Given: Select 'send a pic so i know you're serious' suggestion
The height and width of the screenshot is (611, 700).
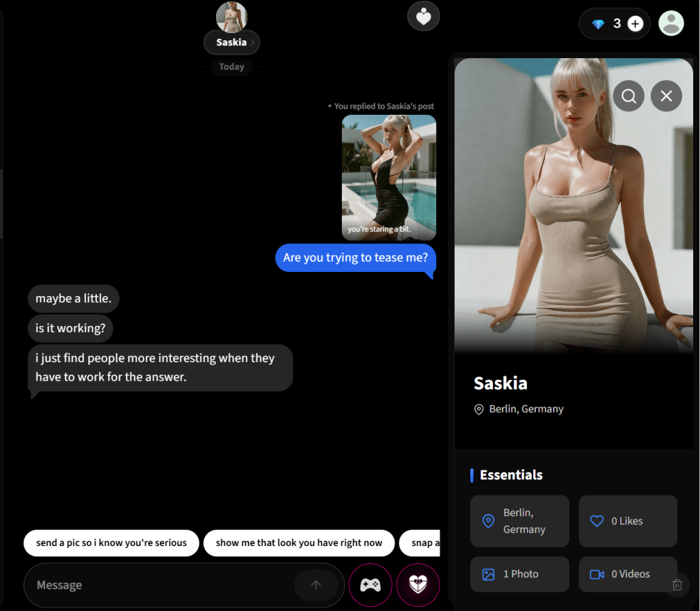Looking at the screenshot, I should point(111,543).
